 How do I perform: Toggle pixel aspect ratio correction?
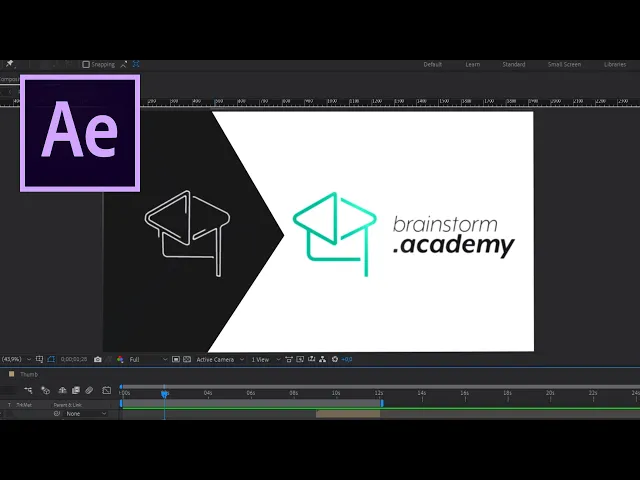[289, 359]
